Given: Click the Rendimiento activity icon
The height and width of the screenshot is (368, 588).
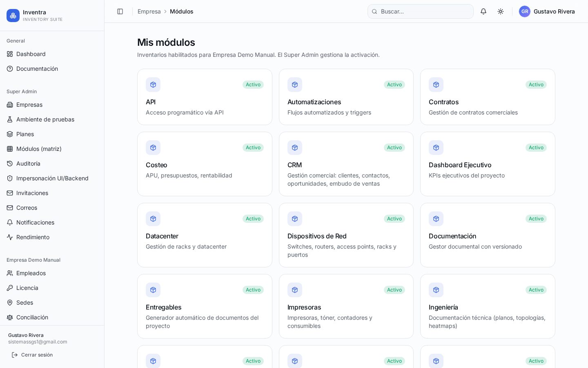Looking at the screenshot, I should 10,237.
